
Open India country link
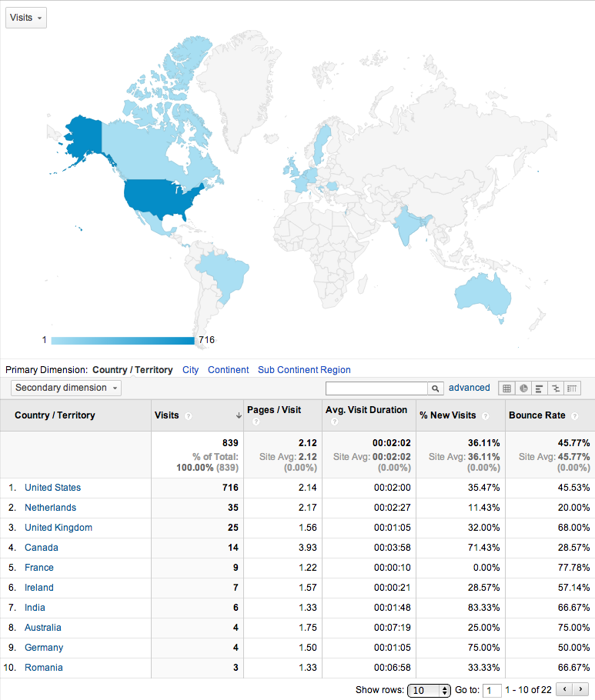click(35, 608)
